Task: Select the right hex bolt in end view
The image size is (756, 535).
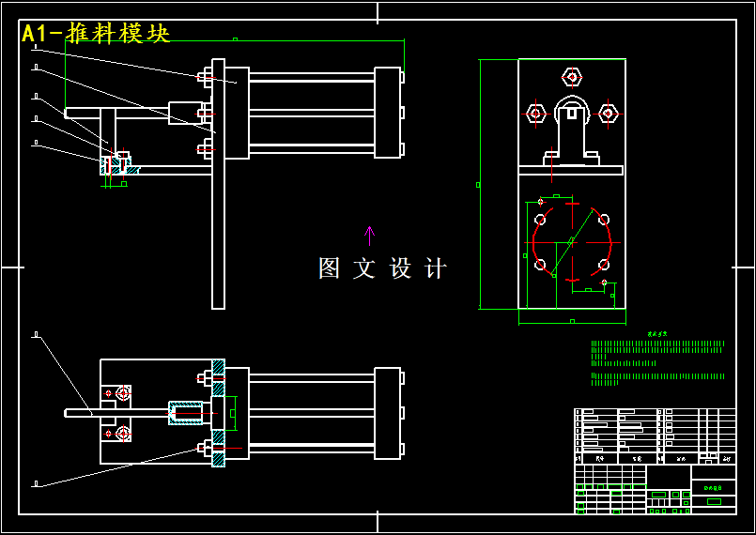Action: (608, 114)
